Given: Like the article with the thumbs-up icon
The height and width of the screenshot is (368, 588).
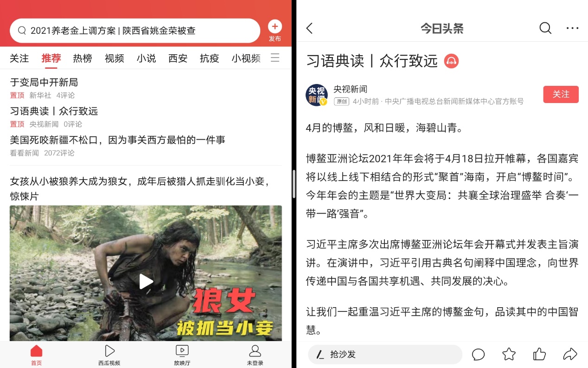Looking at the screenshot, I should click(539, 355).
